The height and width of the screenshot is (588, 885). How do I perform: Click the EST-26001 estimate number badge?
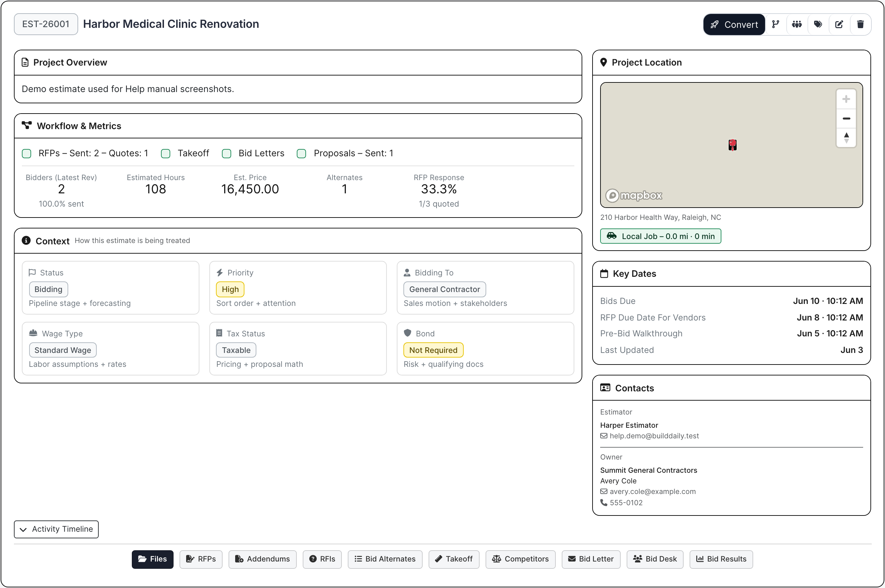46,24
